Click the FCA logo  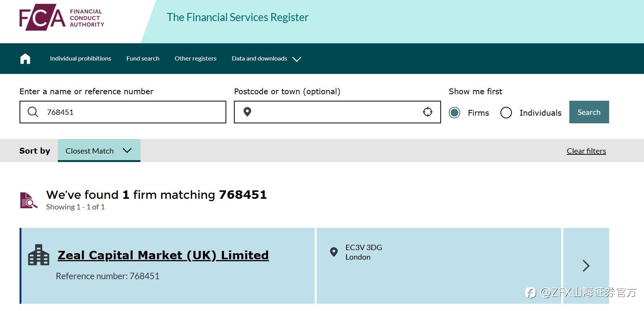pyautogui.click(x=61, y=18)
